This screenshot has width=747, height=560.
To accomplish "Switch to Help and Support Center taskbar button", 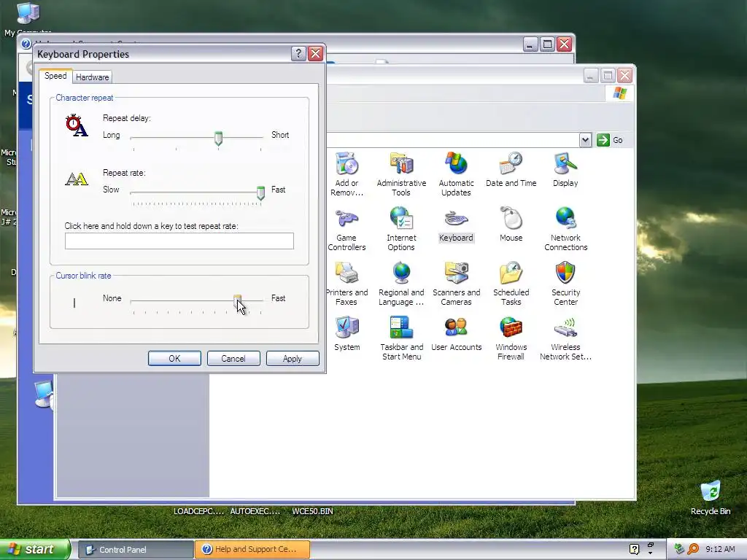I will point(252,550).
